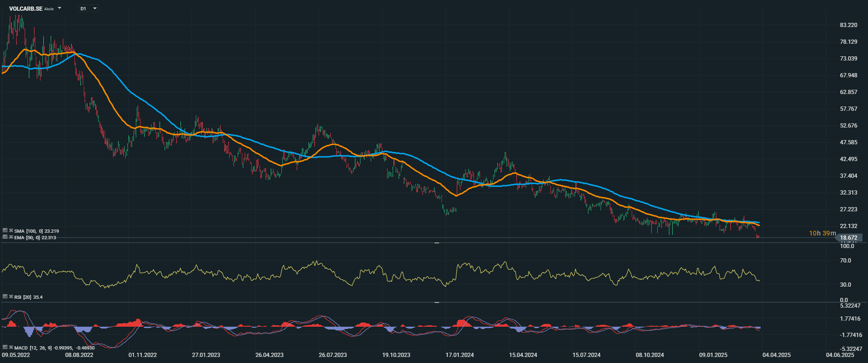Click the 17.01.2024 date on time axis

460,355
